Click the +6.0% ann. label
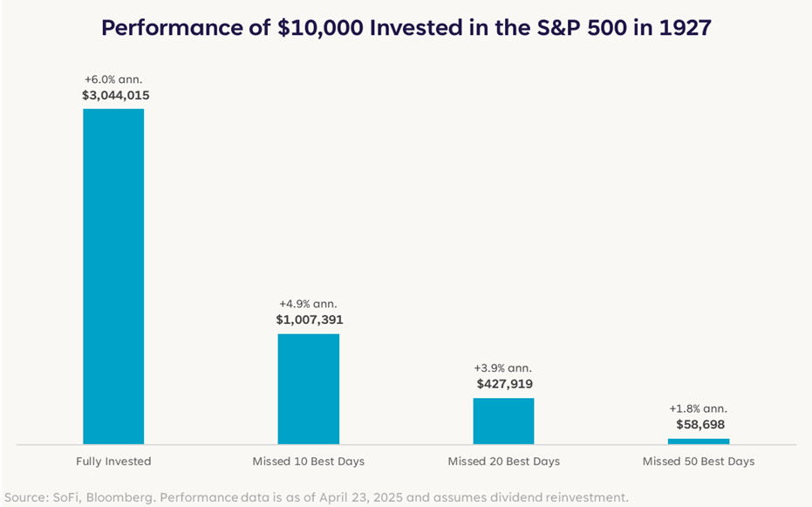Viewport: 812px width, 507px height. 113,79
